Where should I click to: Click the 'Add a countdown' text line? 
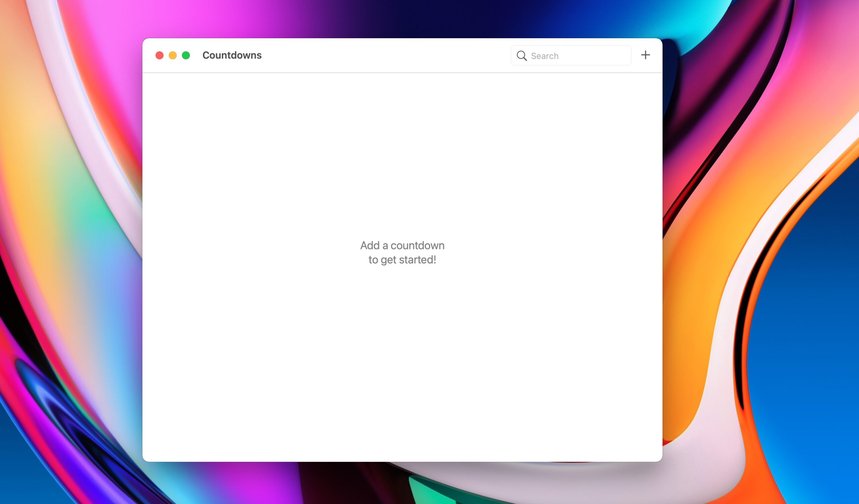click(x=402, y=245)
